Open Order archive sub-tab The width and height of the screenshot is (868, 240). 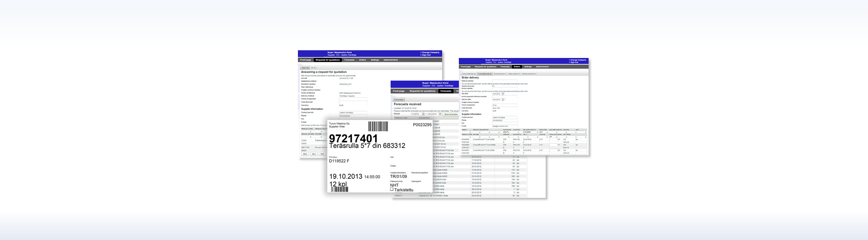[514, 74]
